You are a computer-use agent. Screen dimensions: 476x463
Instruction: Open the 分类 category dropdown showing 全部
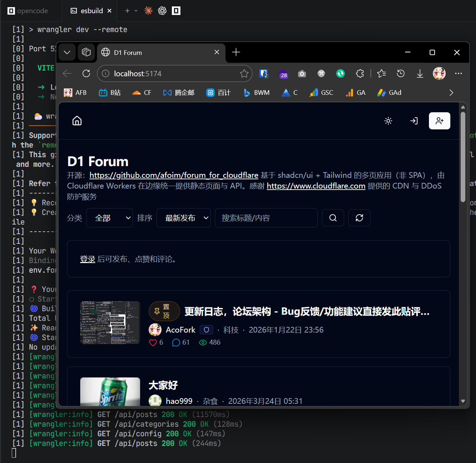coord(109,218)
